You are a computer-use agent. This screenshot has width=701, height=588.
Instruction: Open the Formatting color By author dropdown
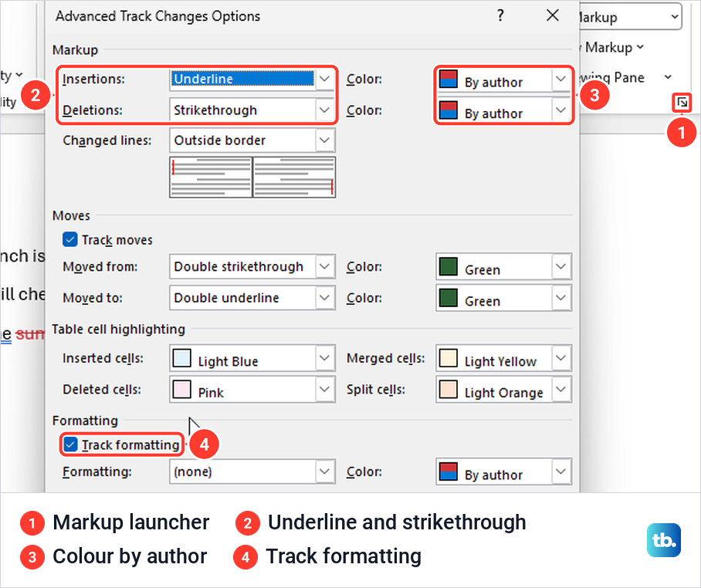click(x=561, y=471)
